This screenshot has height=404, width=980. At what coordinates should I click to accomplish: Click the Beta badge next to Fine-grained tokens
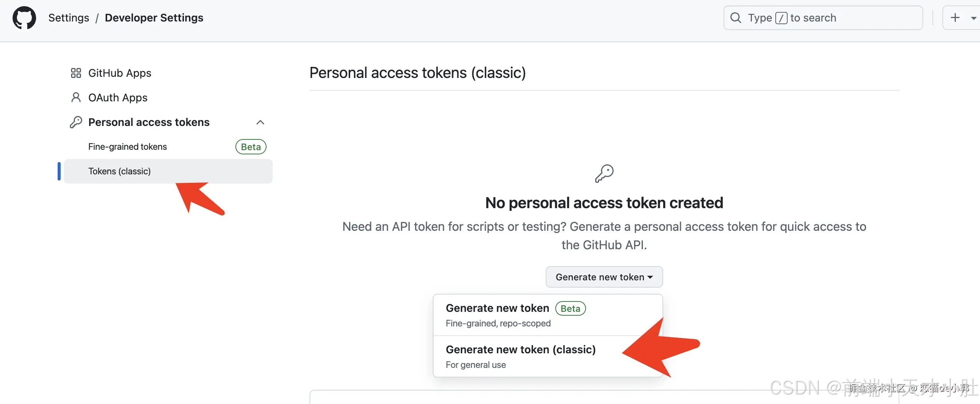coord(250,146)
